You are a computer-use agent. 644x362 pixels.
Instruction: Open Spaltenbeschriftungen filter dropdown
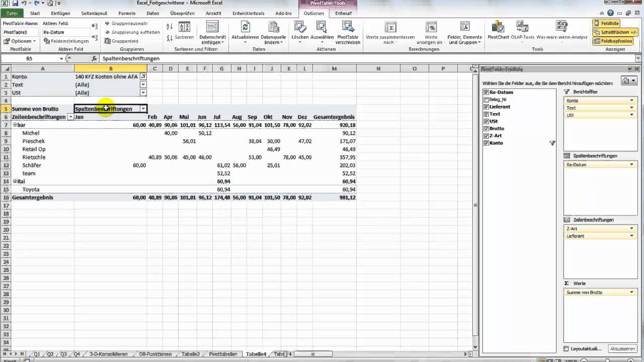tap(143, 109)
